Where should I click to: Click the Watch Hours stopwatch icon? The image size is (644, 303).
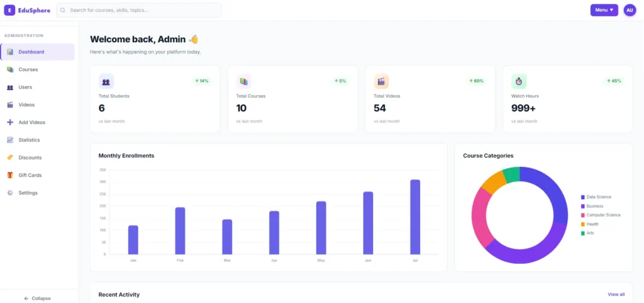[x=519, y=81]
